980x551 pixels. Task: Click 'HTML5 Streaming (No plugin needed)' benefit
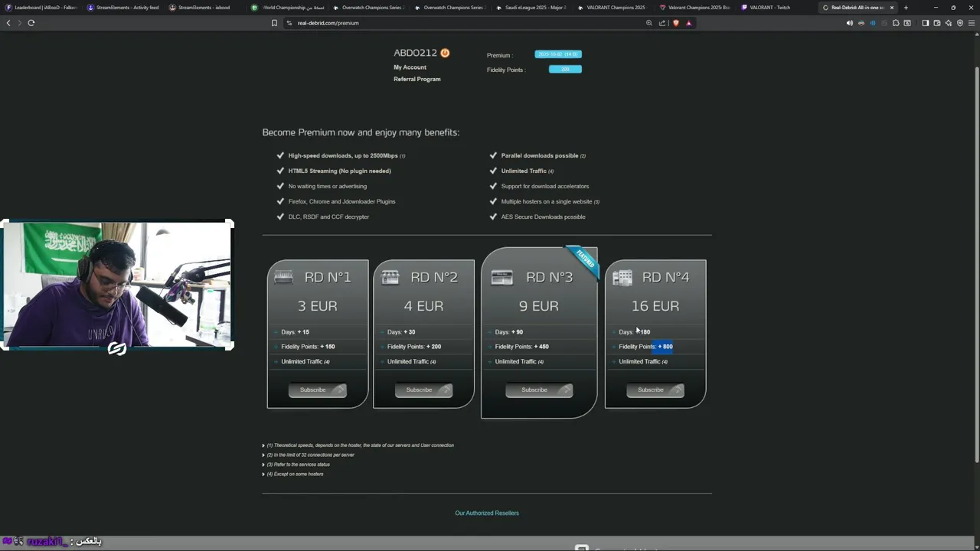(339, 171)
